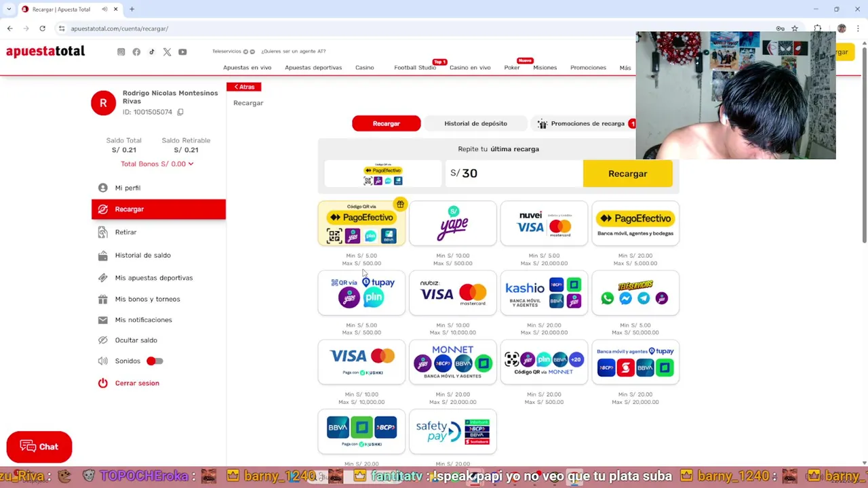
Task: Click the red R profile avatar
Action: coord(104,103)
